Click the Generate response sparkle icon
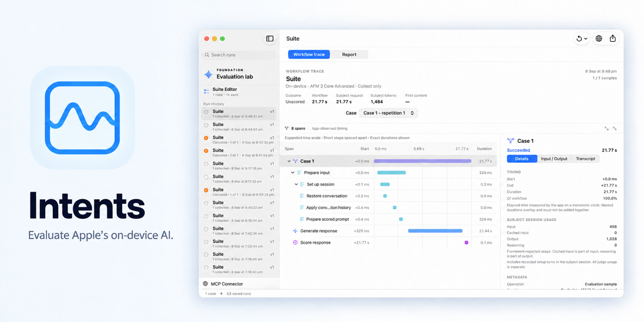 coord(295,231)
